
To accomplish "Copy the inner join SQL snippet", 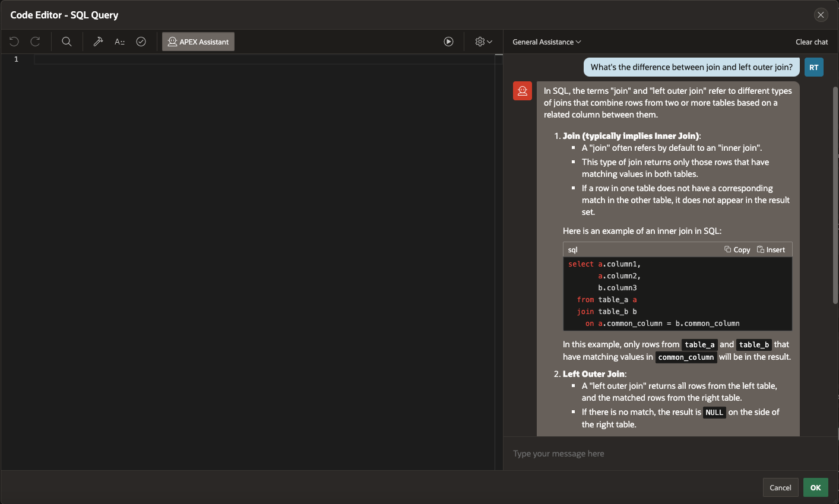I will pyautogui.click(x=737, y=250).
